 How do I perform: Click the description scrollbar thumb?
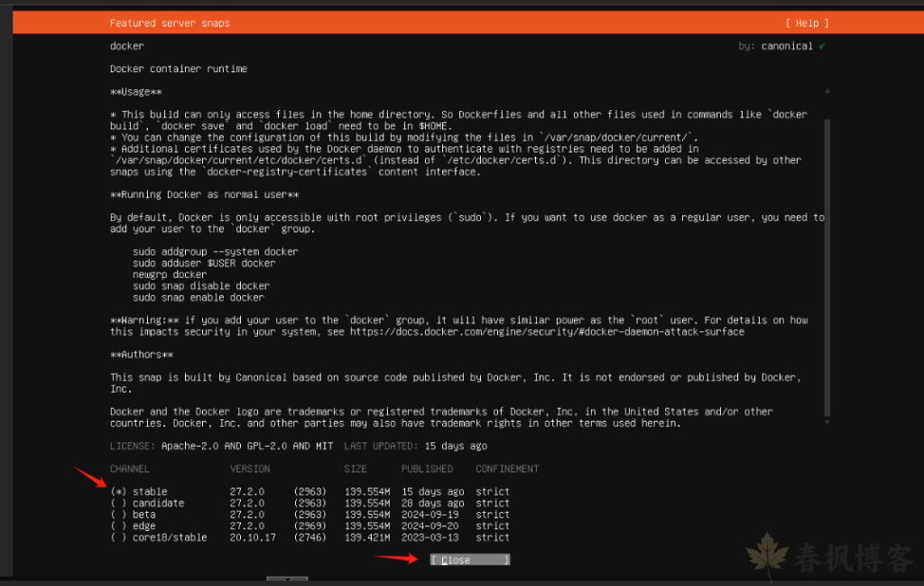[x=827, y=267]
